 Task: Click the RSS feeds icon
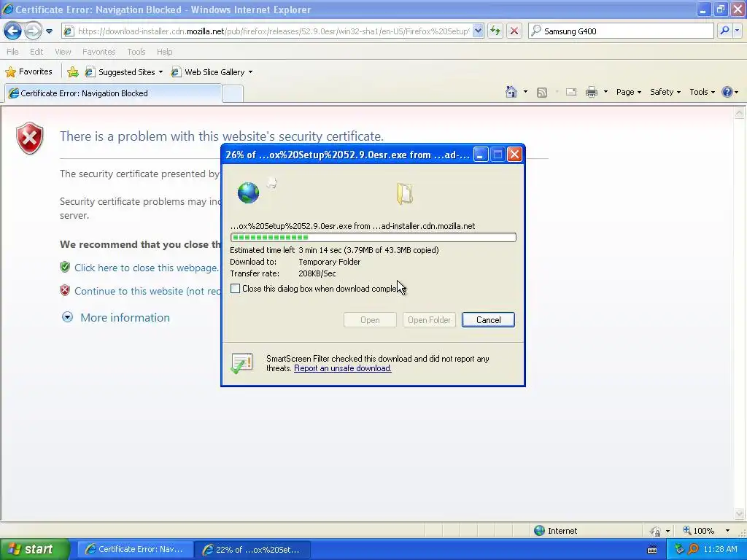tap(542, 93)
